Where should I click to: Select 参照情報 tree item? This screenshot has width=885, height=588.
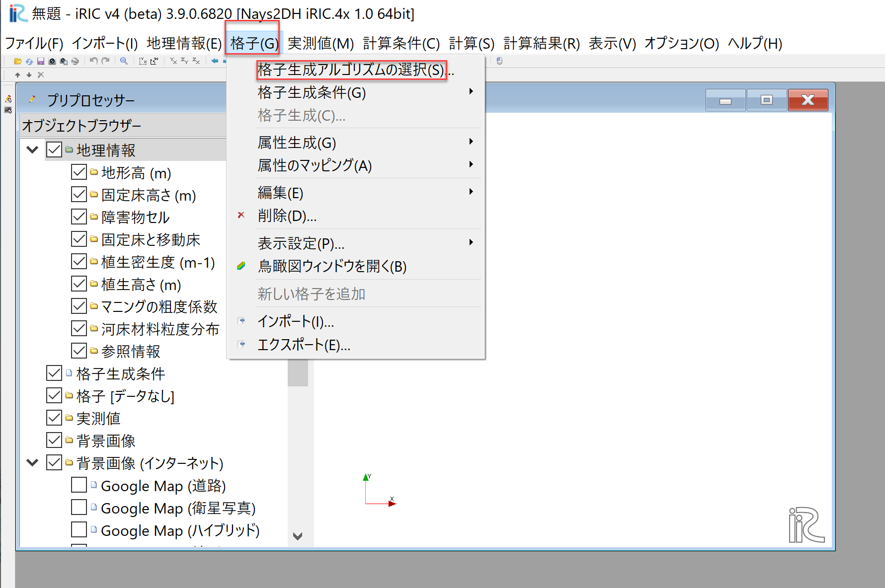click(131, 351)
